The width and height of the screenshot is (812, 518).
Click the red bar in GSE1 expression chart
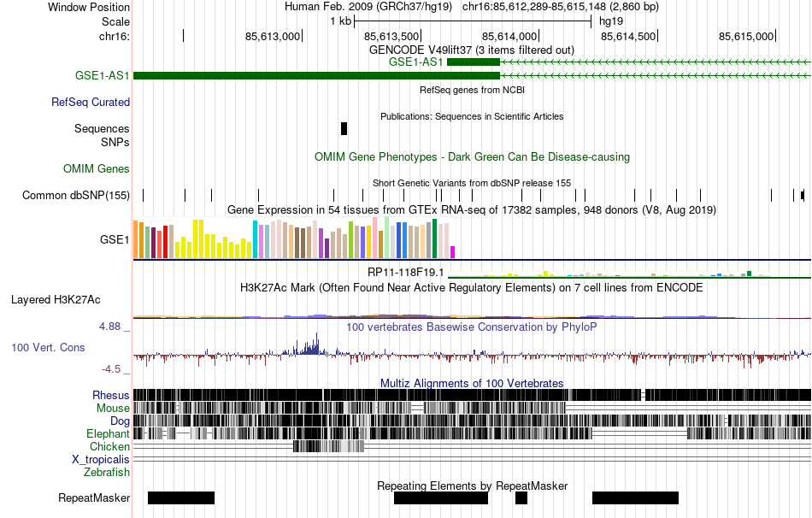coord(165,241)
